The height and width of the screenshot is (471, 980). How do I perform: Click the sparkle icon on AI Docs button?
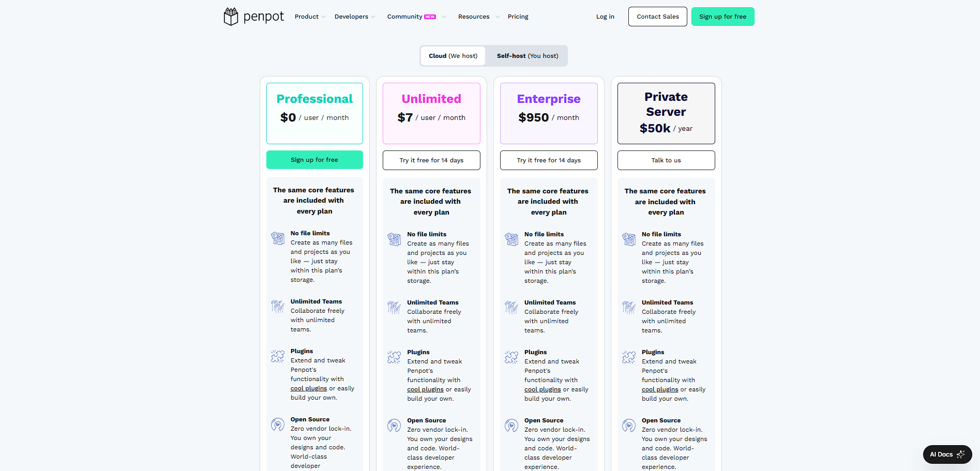[961, 454]
